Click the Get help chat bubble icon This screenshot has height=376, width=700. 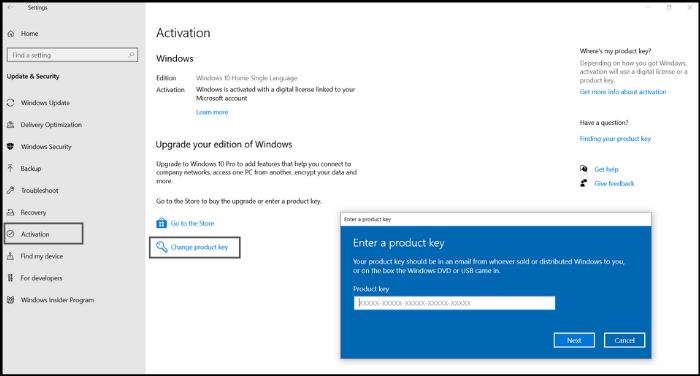[583, 169]
